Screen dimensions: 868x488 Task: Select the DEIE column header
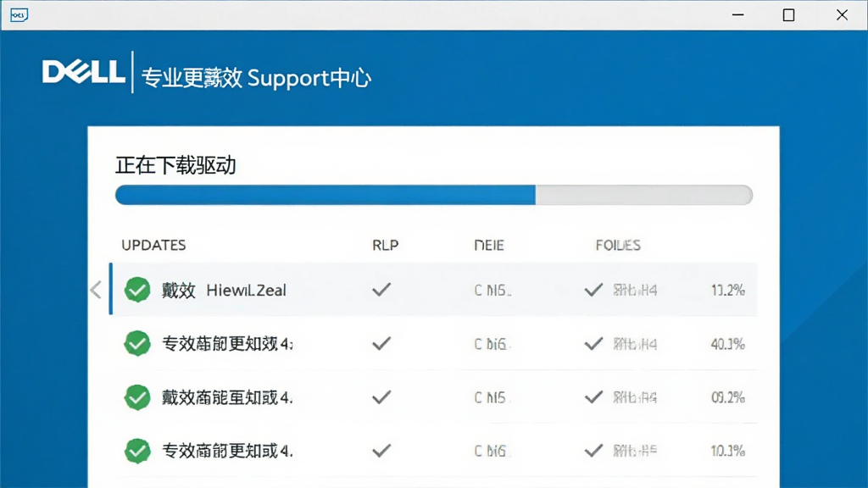pyautogui.click(x=489, y=245)
